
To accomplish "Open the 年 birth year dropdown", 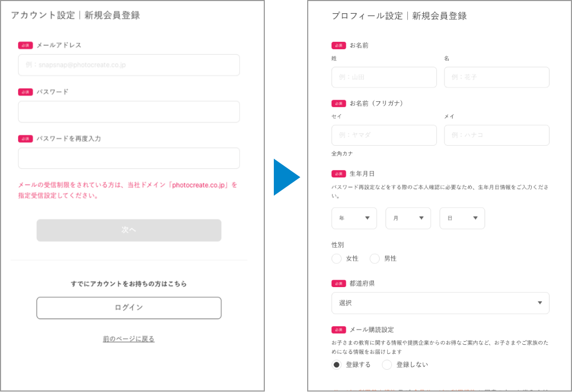I will (354, 218).
